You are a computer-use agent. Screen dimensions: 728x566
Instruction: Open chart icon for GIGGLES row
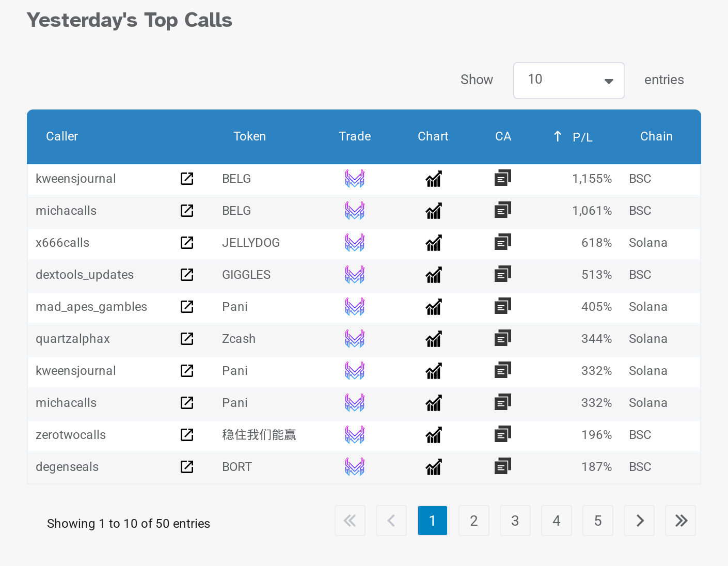point(434,275)
